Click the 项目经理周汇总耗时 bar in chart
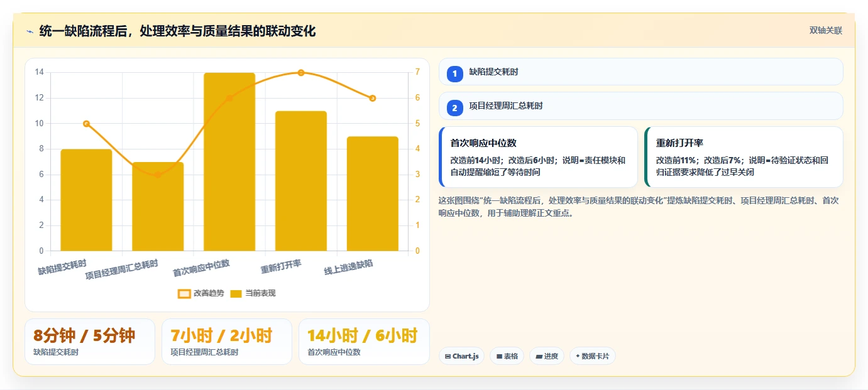Viewport: 868px width, 390px height. click(x=158, y=207)
